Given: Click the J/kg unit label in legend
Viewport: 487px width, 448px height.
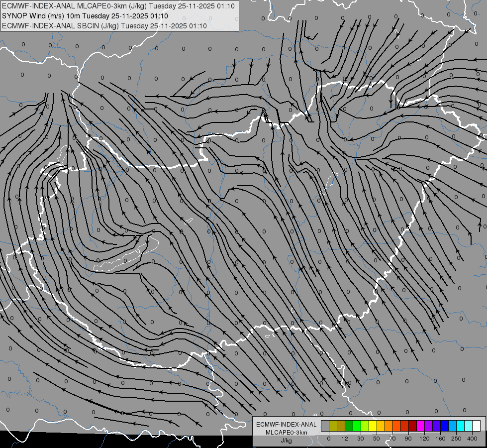Looking at the screenshot, I should click(287, 441).
